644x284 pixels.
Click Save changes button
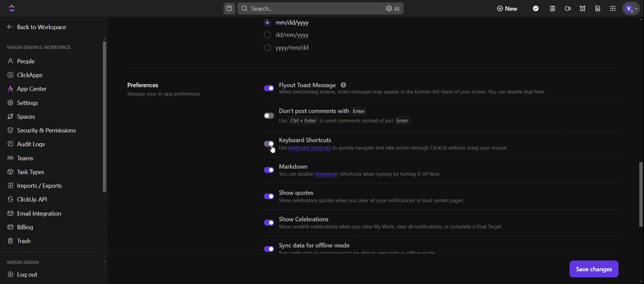pos(594,269)
